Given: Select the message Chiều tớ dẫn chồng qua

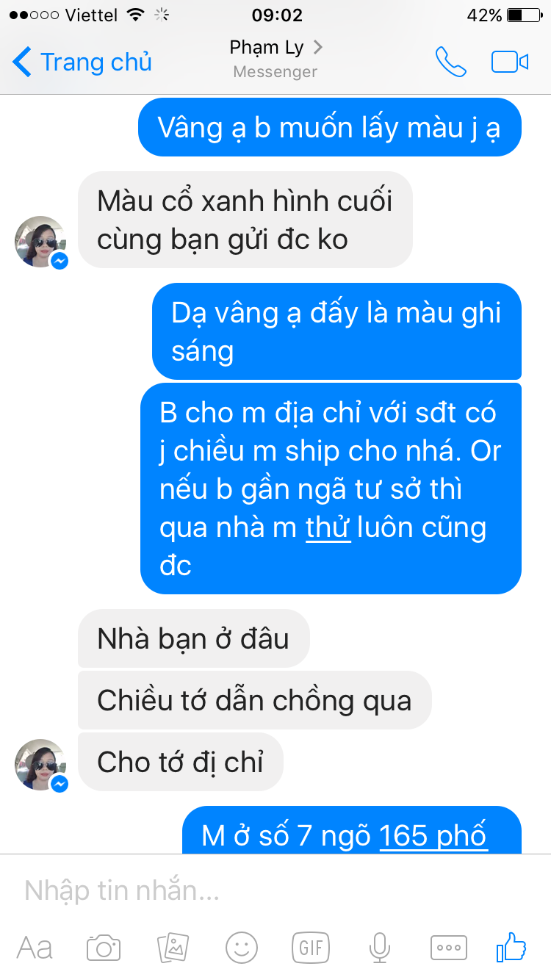Looking at the screenshot, I should pyautogui.click(x=254, y=700).
